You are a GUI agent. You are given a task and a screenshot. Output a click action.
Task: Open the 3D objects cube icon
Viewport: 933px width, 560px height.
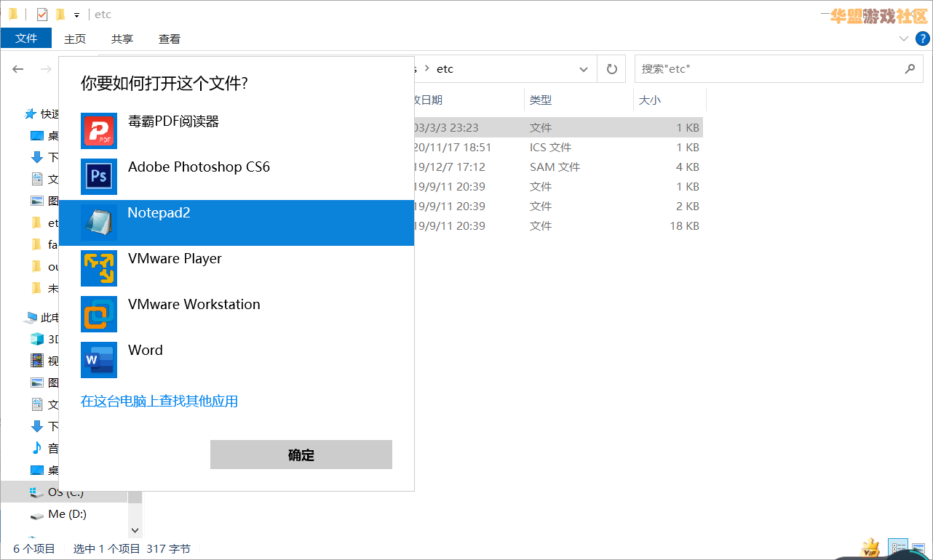point(37,339)
